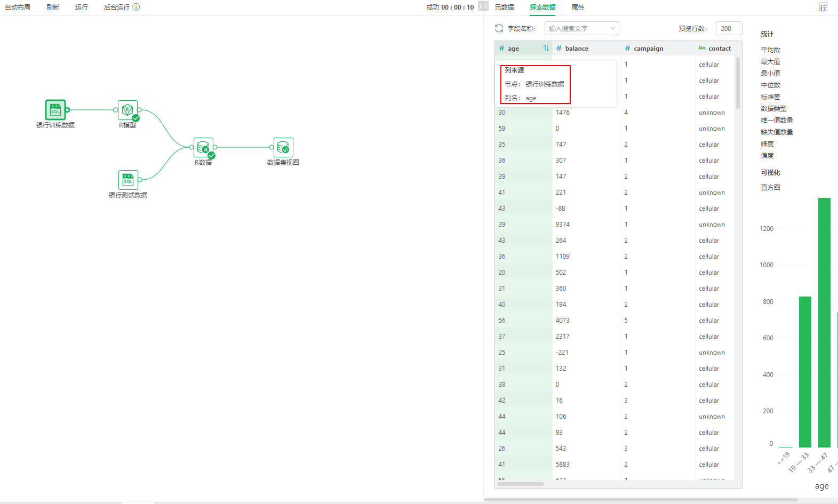Select the R数据 node icon
This screenshot has height=504, width=838.
pos(203,148)
